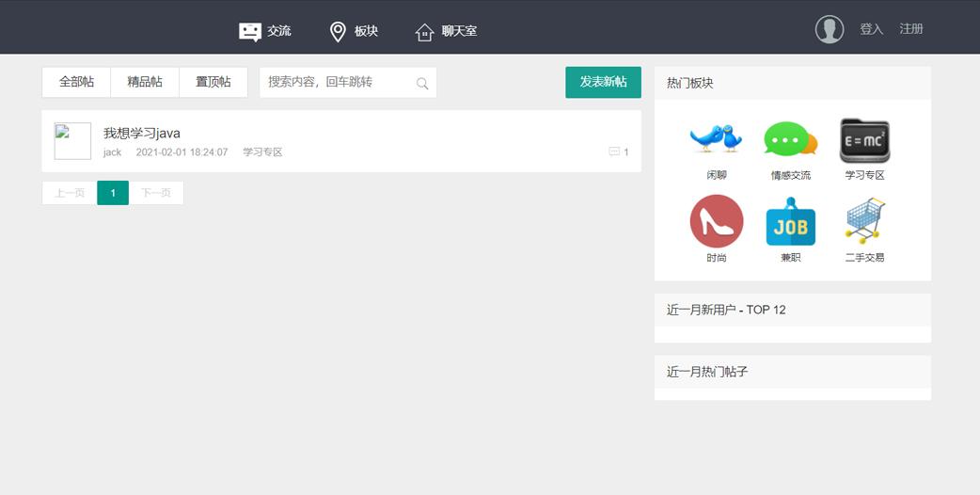Click the 发表新帖 button
980x495 pixels.
pyautogui.click(x=603, y=82)
